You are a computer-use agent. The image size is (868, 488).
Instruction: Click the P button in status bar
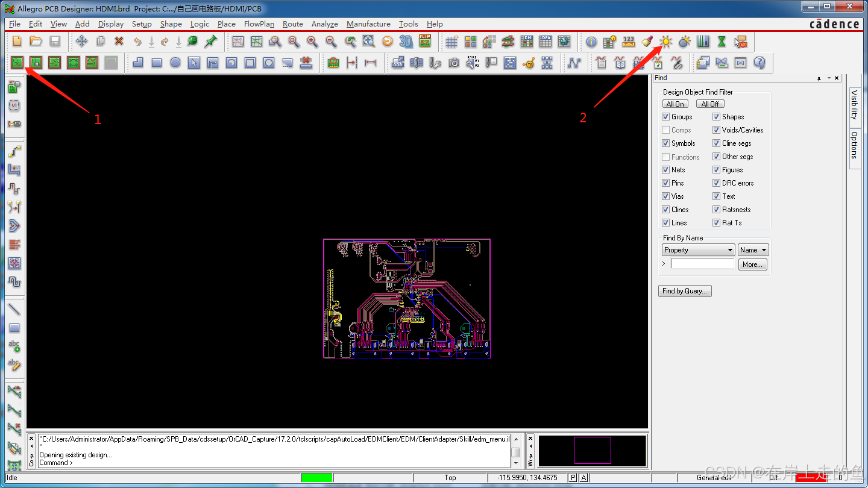coord(573,478)
